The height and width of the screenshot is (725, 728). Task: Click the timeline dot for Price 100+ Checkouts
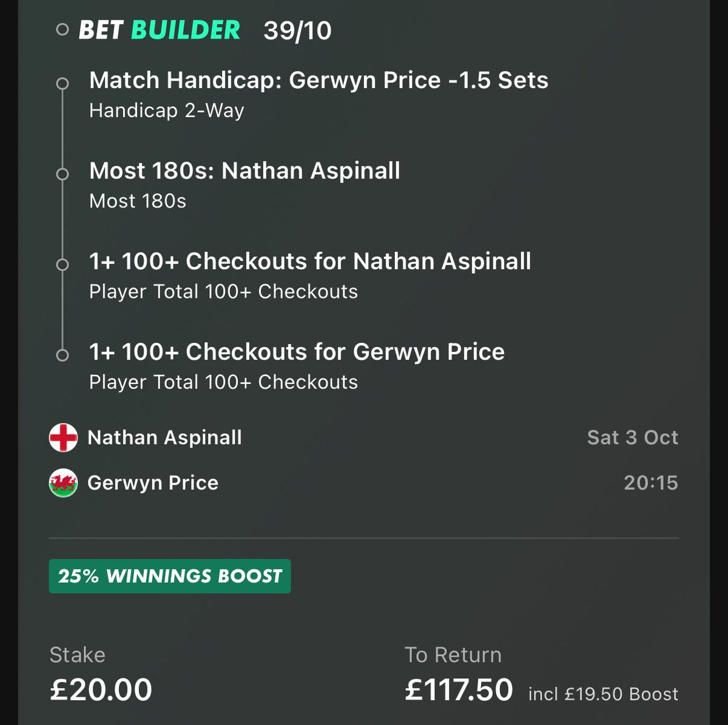pos(62,355)
